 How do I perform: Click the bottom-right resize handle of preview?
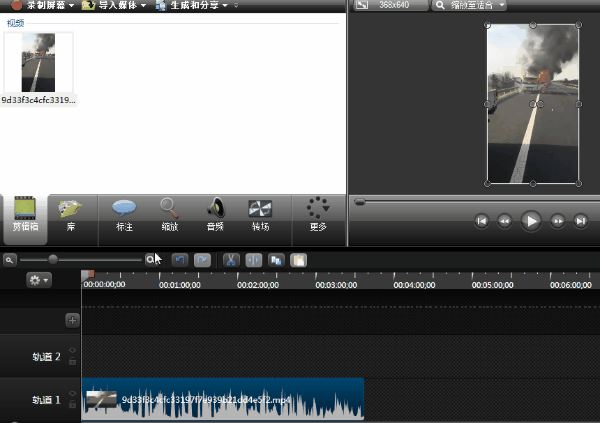click(x=579, y=184)
